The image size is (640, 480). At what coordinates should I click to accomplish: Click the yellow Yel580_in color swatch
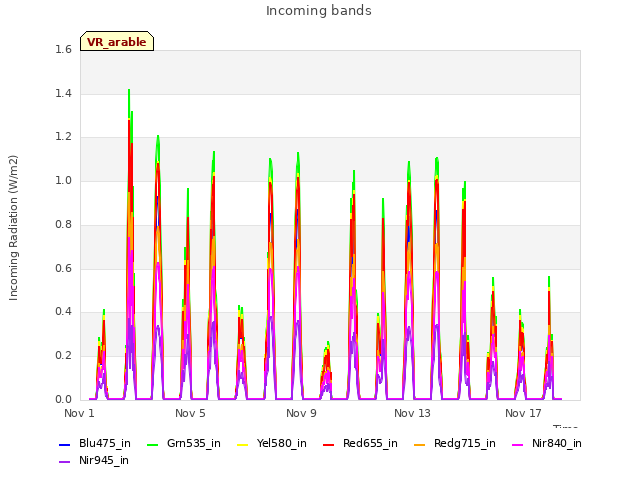(x=242, y=444)
